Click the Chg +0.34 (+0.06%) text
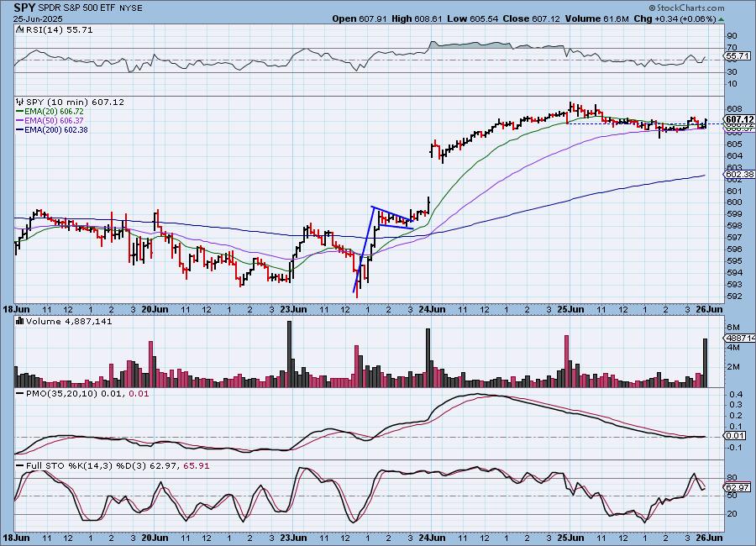The image size is (756, 546). point(675,18)
